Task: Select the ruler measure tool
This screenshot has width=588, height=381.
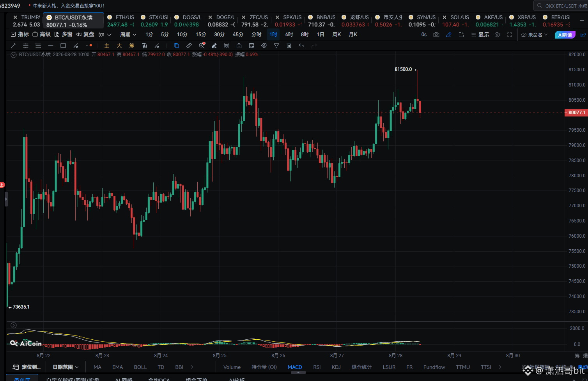Action: coord(189,46)
